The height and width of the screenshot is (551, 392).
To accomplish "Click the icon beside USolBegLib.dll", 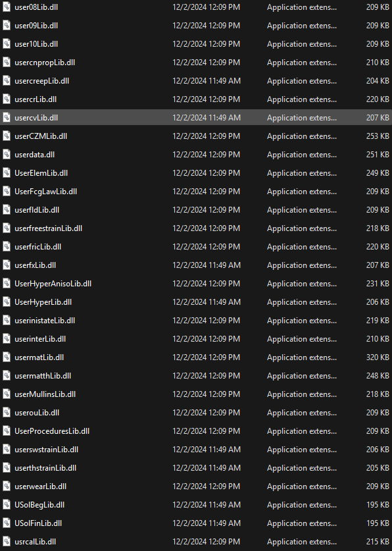I will click(7, 505).
